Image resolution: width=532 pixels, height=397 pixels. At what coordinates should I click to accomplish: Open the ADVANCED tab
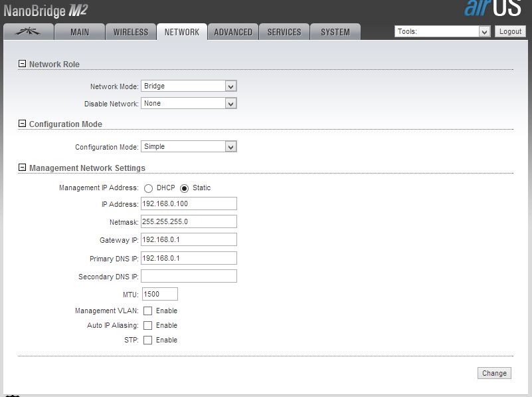click(233, 32)
